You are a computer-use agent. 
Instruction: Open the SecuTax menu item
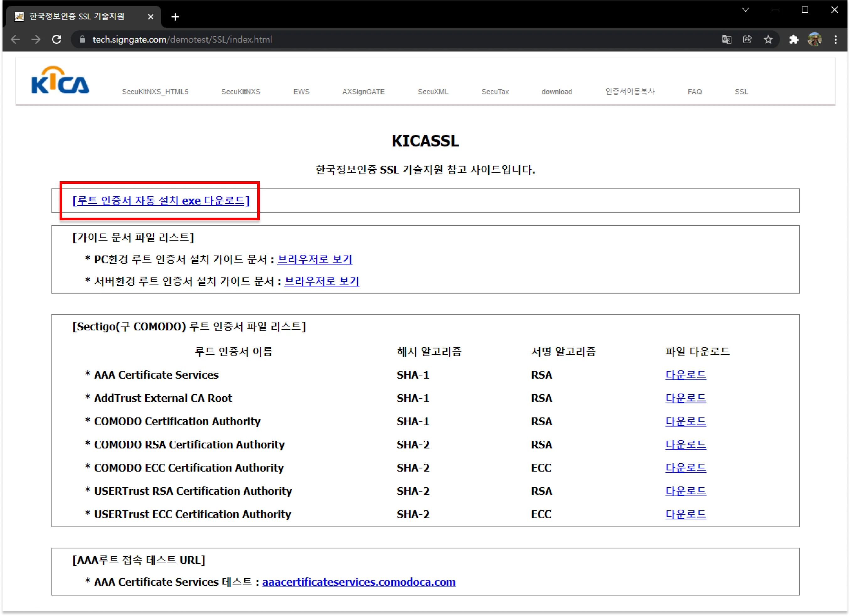point(495,92)
